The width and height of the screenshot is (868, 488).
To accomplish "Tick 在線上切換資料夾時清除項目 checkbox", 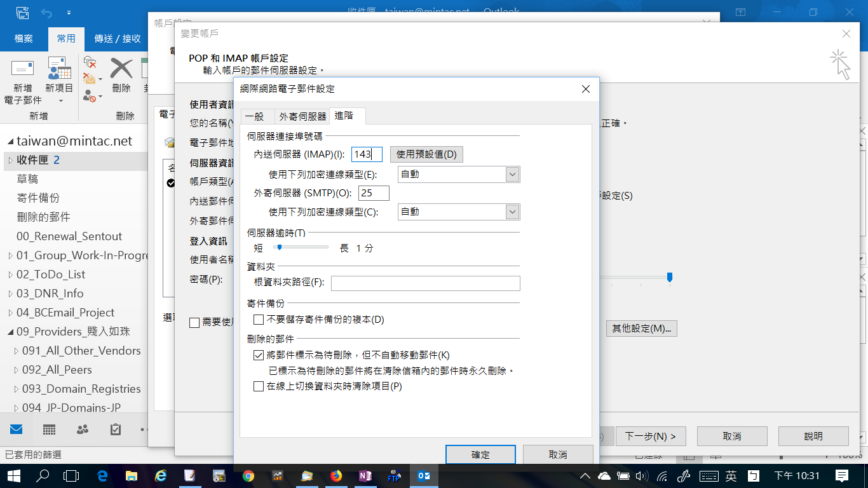I will click(259, 386).
